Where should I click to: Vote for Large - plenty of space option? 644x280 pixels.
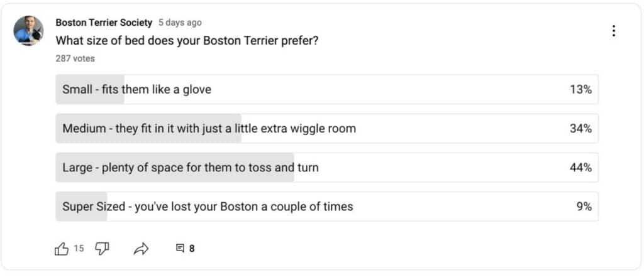[327, 167]
